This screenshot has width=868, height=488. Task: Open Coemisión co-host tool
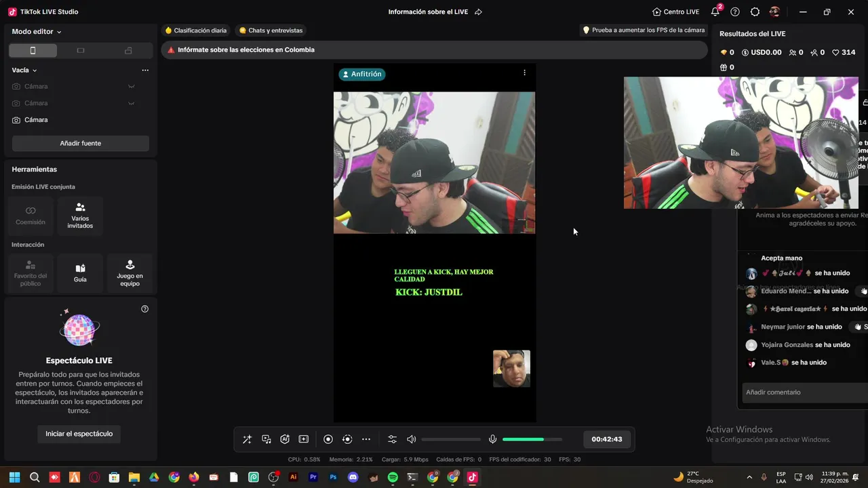[x=31, y=216]
